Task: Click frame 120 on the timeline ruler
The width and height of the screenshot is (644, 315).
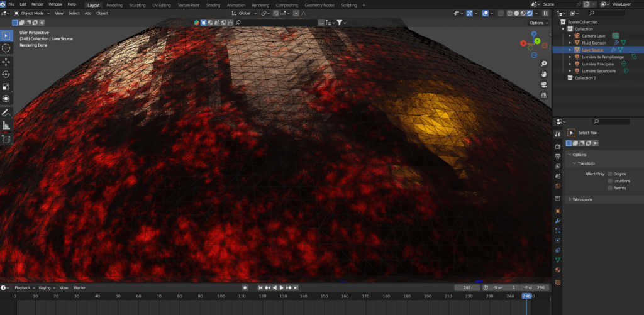Action: click(262, 296)
